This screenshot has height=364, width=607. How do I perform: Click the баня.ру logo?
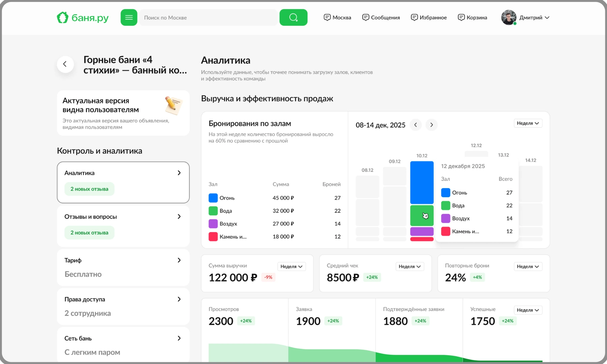(x=83, y=18)
